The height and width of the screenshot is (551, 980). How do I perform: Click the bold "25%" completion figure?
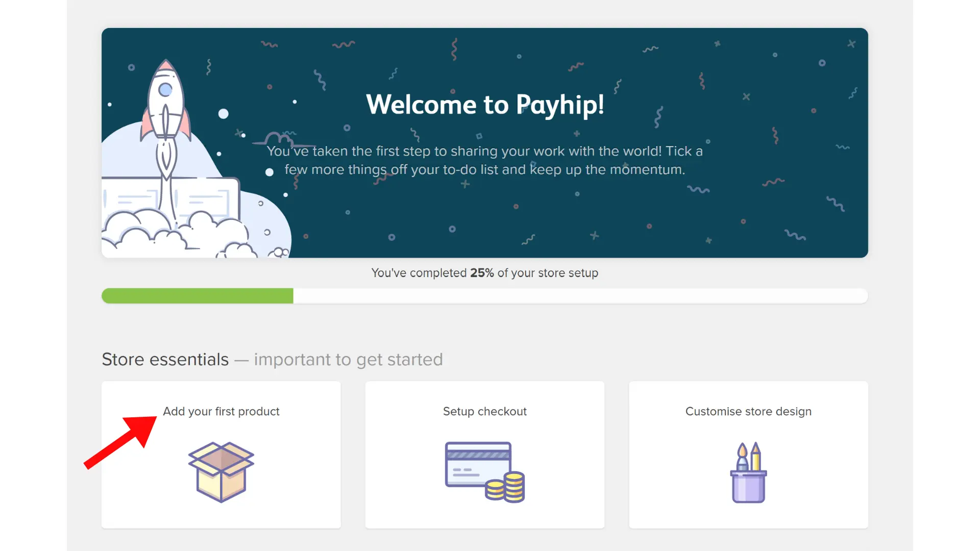[482, 273]
